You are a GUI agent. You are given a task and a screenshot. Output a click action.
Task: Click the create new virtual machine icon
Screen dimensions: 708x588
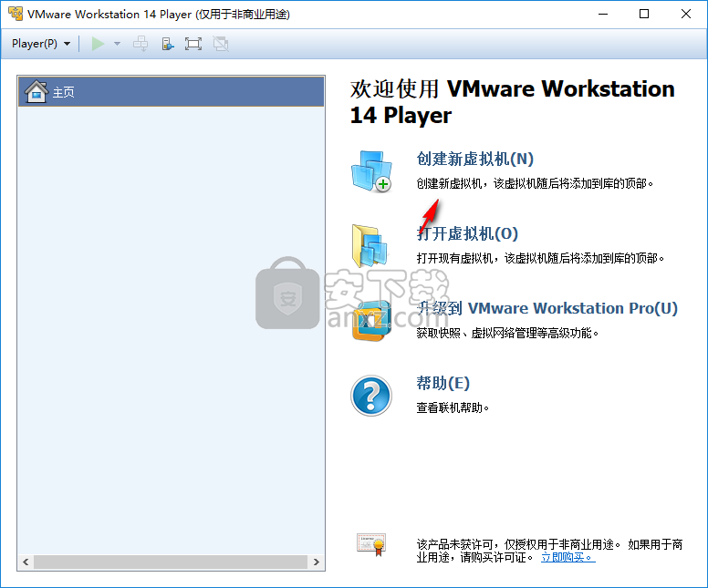pos(371,171)
